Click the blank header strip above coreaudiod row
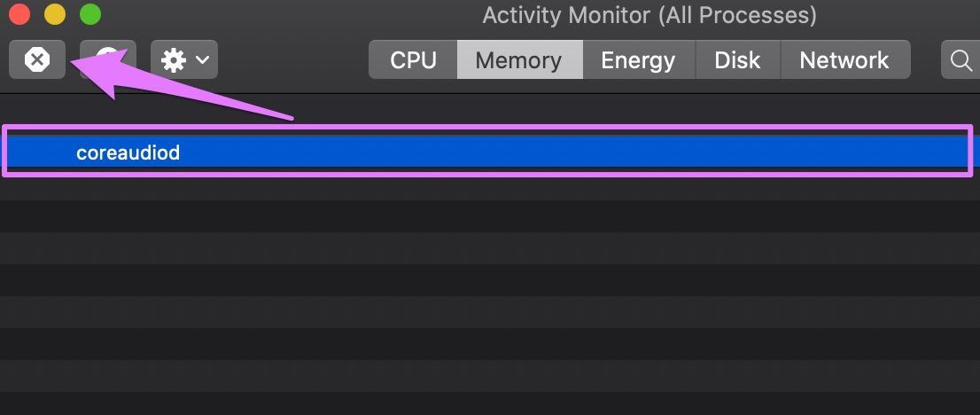Image resolution: width=980 pixels, height=415 pixels. tap(490, 110)
